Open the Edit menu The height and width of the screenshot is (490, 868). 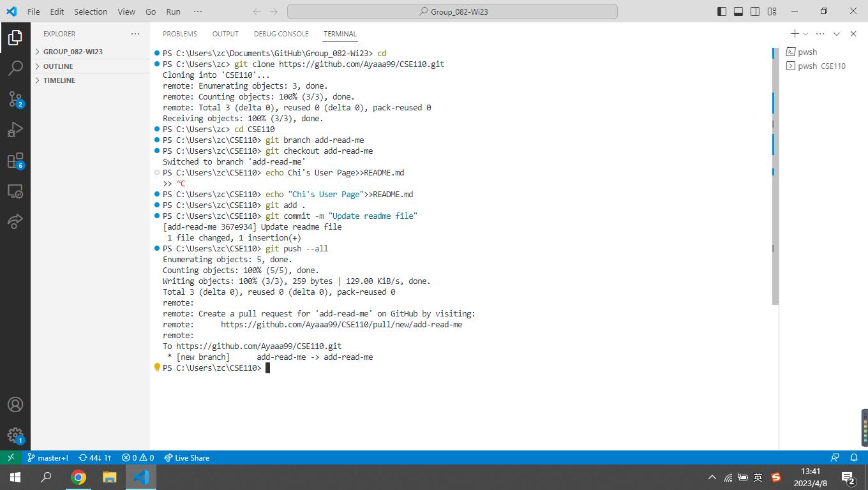coord(57,11)
